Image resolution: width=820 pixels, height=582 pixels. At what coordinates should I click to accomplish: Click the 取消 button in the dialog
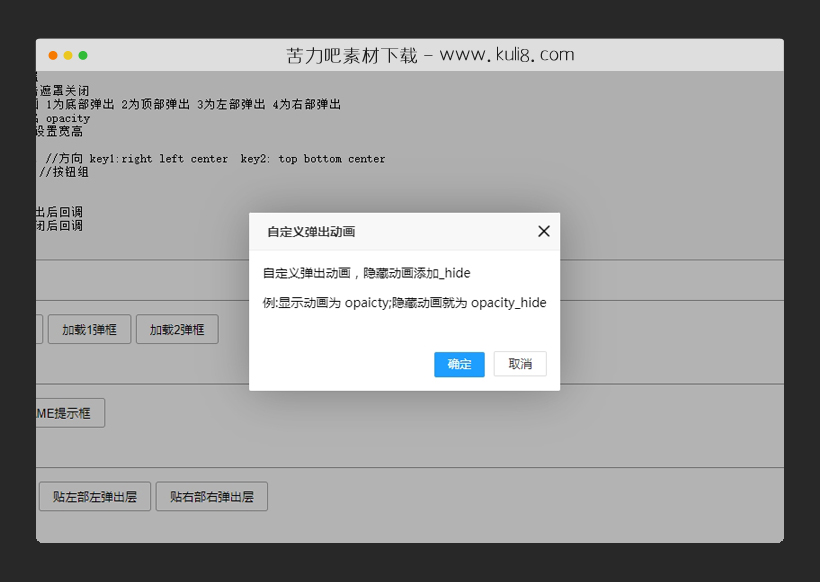pos(520,364)
